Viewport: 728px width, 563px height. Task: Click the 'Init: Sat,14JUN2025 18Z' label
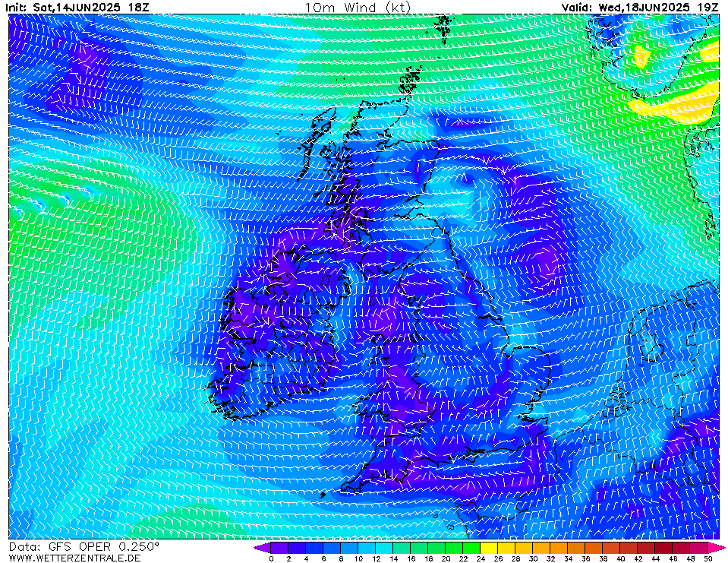[x=77, y=8]
